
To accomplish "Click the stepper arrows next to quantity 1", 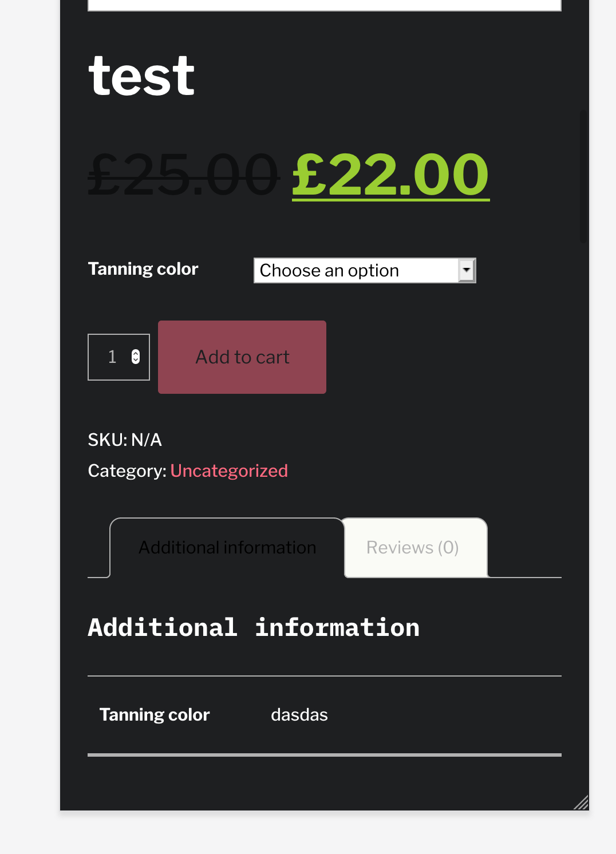I will tap(135, 357).
